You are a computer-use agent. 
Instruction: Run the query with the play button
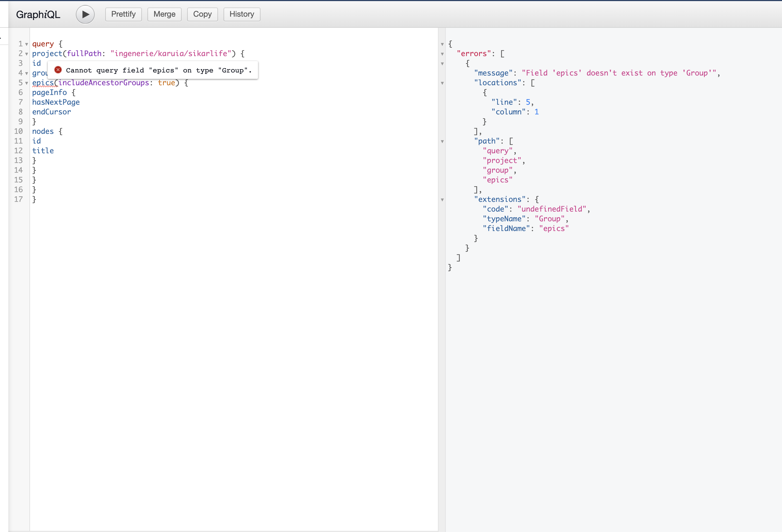[85, 14]
